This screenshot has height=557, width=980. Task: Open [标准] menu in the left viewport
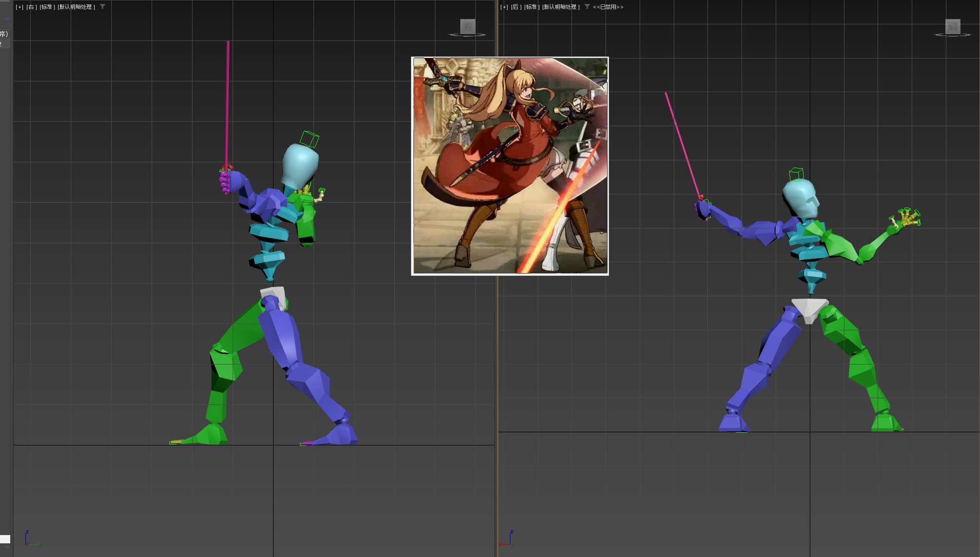[x=47, y=7]
